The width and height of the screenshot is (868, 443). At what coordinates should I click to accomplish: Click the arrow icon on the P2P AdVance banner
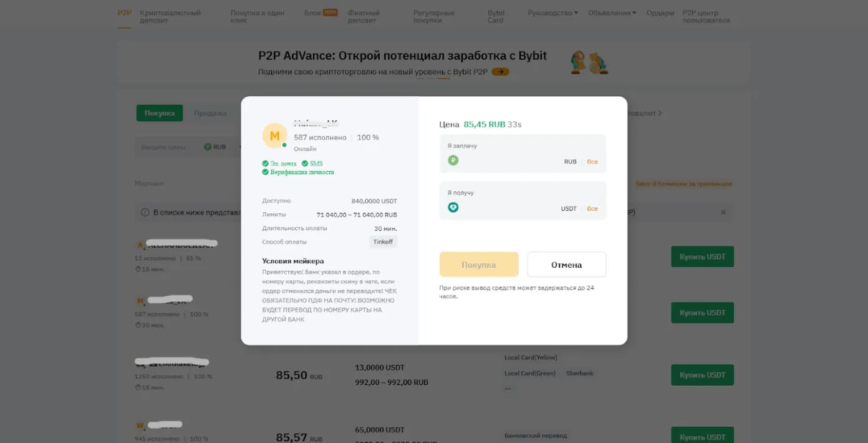click(x=500, y=72)
